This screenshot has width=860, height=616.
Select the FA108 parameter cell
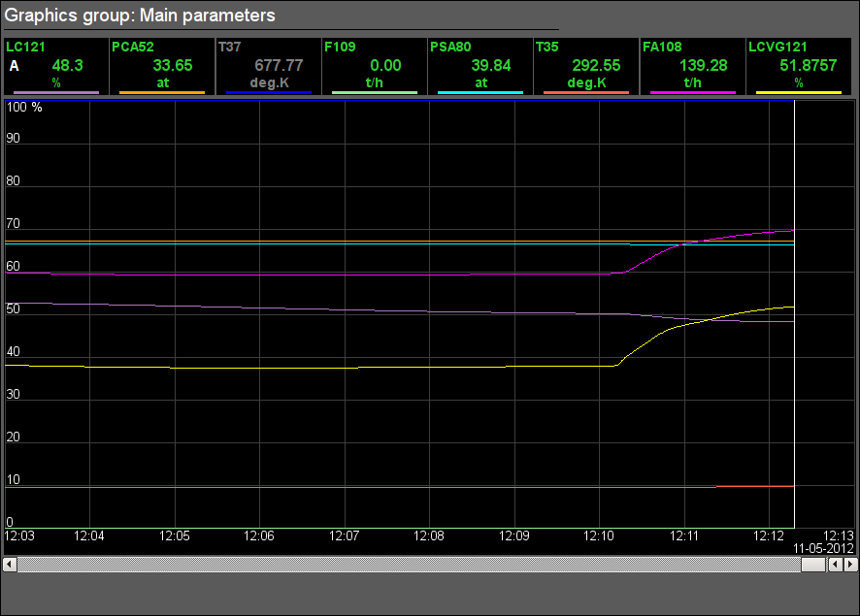(692, 67)
